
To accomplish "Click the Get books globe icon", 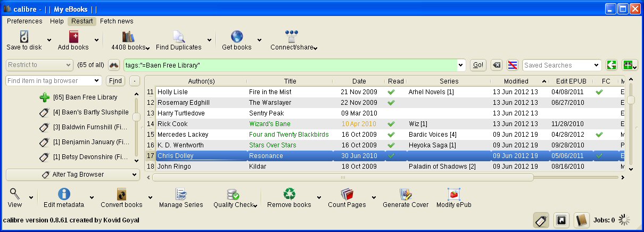I will pos(237,36).
